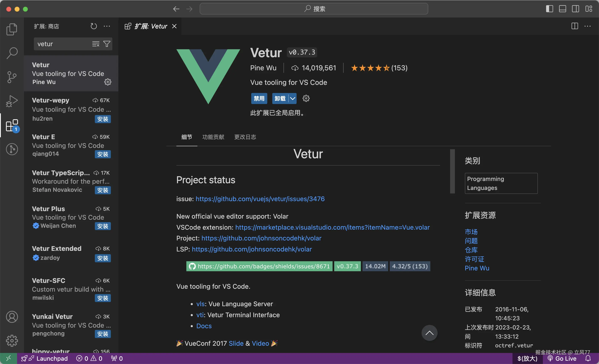The width and height of the screenshot is (599, 364).
Task: Click the readme vertical scrollbar
Action: 452,171
